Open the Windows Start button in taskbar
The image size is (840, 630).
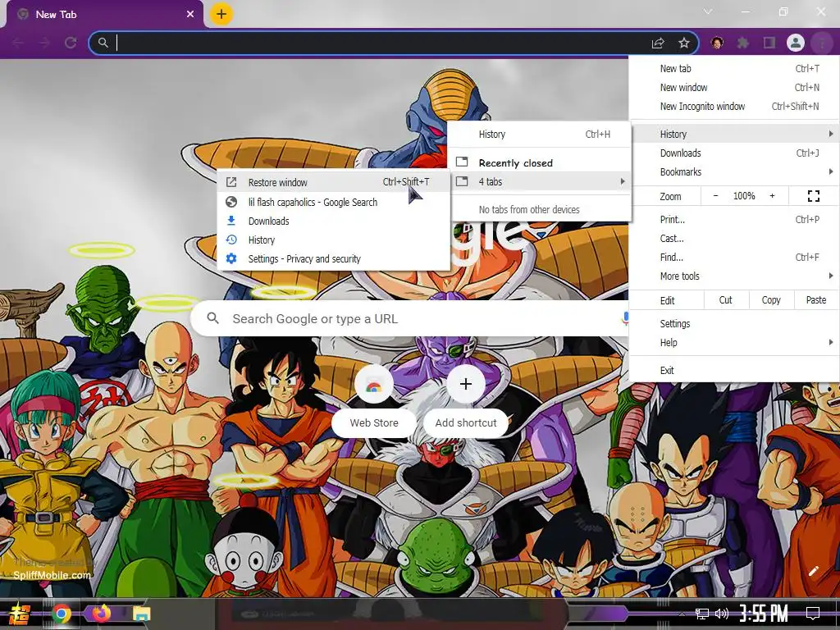pyautogui.click(x=20, y=614)
